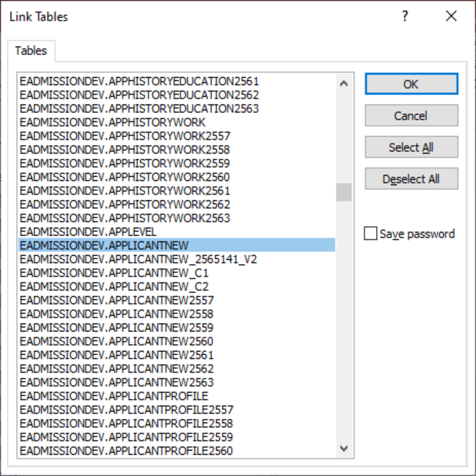Choose EADMISSIONDEV.APPHISTORYWORK table
Viewport: 476px width, 476px height.
[112, 123]
